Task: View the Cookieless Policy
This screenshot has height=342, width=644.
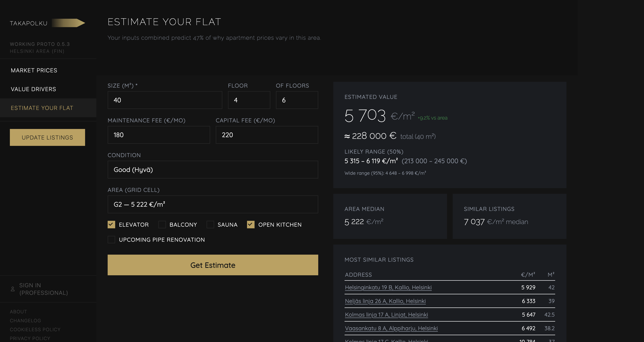Action: (x=35, y=329)
